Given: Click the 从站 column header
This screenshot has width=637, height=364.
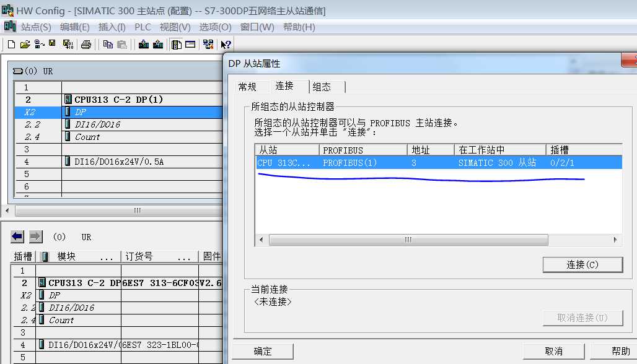Looking at the screenshot, I should coord(288,150).
